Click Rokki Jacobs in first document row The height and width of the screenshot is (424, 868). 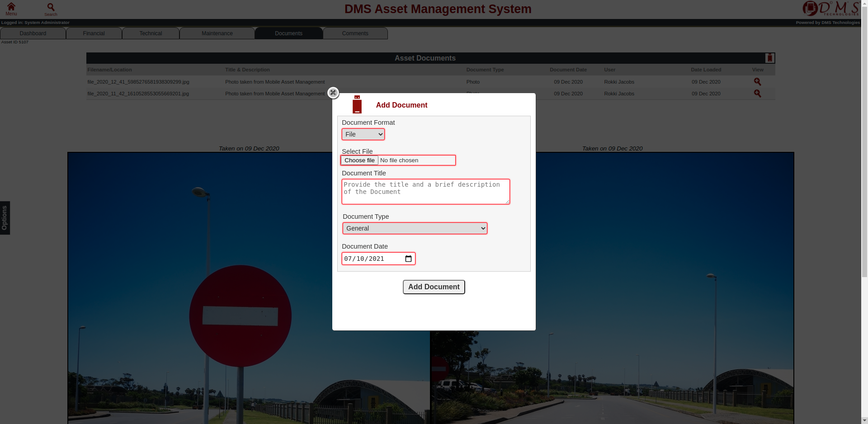click(619, 82)
